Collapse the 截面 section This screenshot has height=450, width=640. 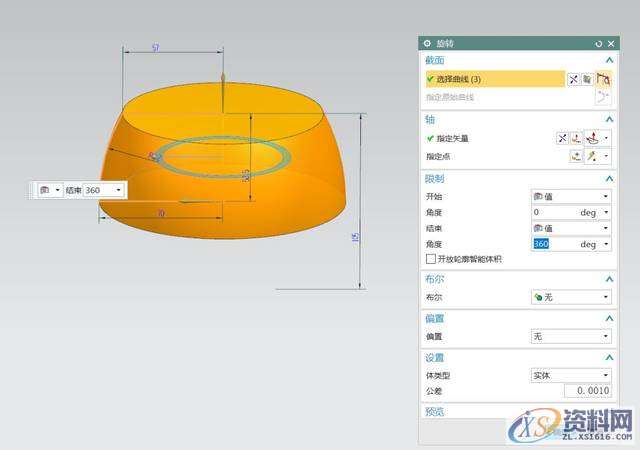click(609, 61)
